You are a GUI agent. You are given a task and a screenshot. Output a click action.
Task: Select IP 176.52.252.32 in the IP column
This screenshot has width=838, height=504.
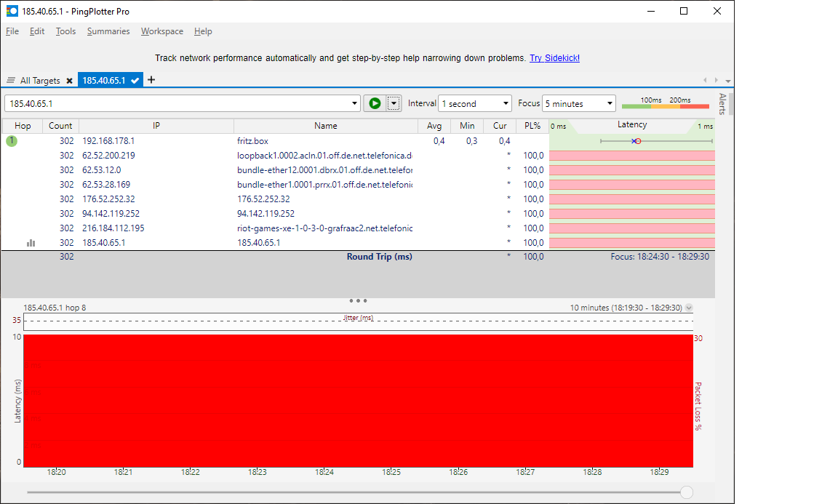click(x=108, y=199)
